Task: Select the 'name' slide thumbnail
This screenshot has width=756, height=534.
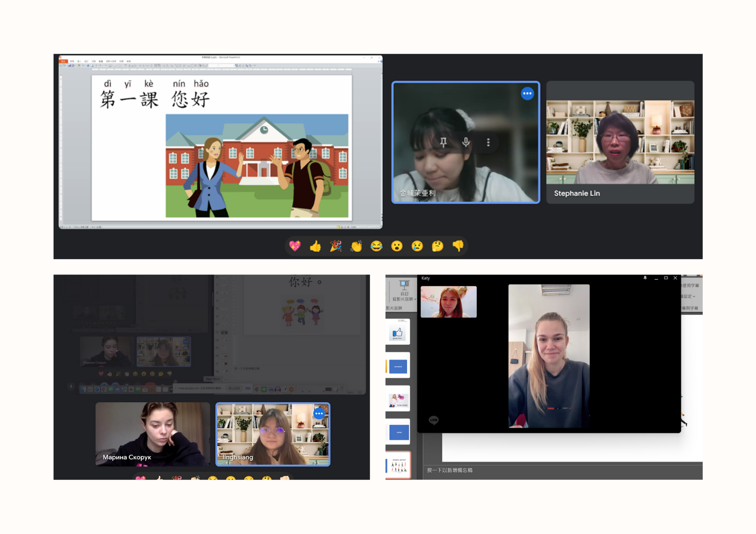Action: tap(398, 432)
